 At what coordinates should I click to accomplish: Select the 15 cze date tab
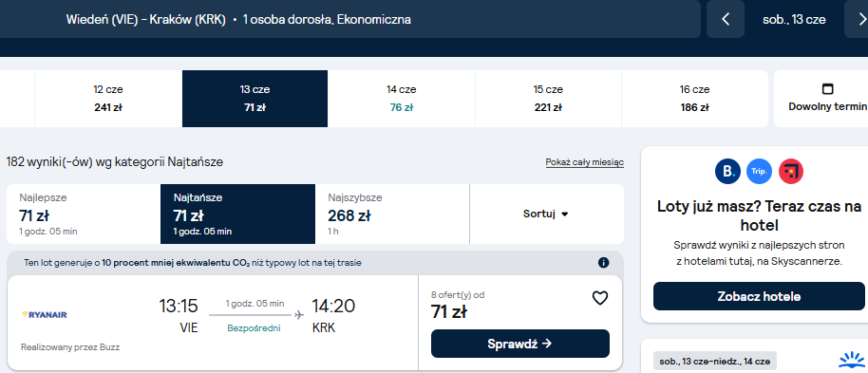(548, 99)
